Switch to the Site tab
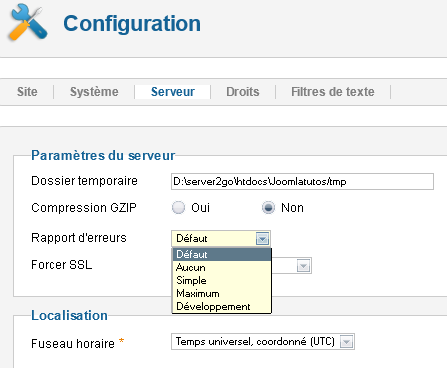This screenshot has width=447, height=368. (27, 92)
